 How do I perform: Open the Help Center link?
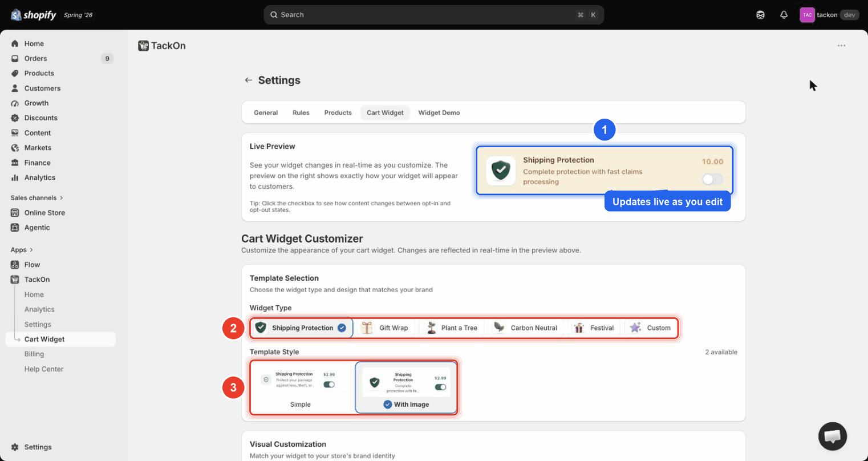click(44, 369)
